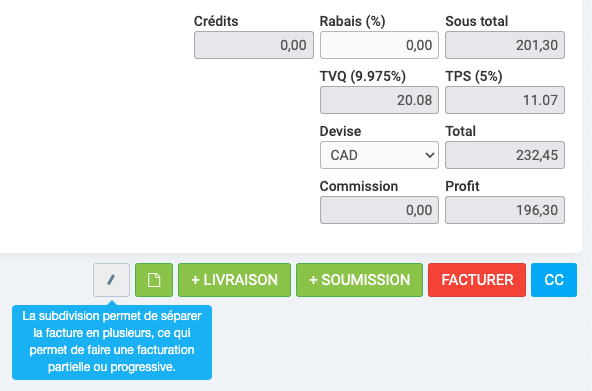Click the Commission field
This screenshot has height=391, width=592.
tap(379, 210)
